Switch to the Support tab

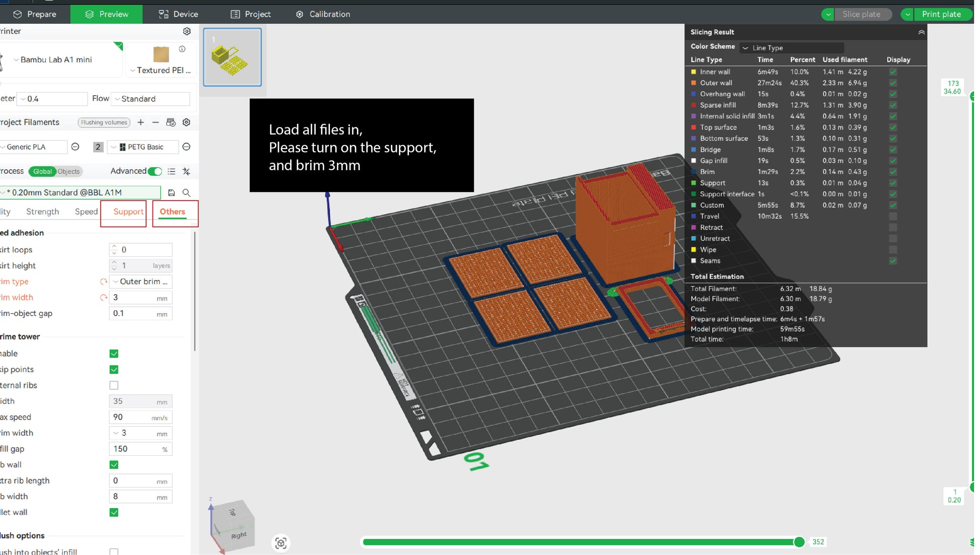click(x=128, y=212)
